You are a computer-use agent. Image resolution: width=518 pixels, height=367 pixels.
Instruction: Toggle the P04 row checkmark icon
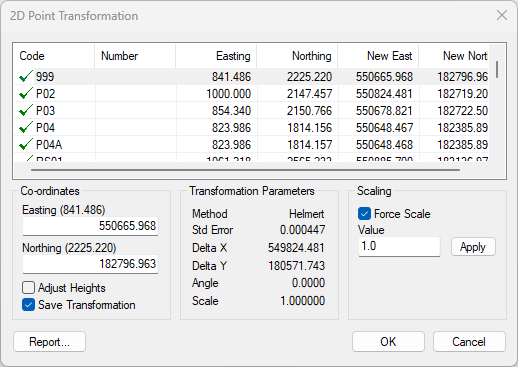coord(26,127)
